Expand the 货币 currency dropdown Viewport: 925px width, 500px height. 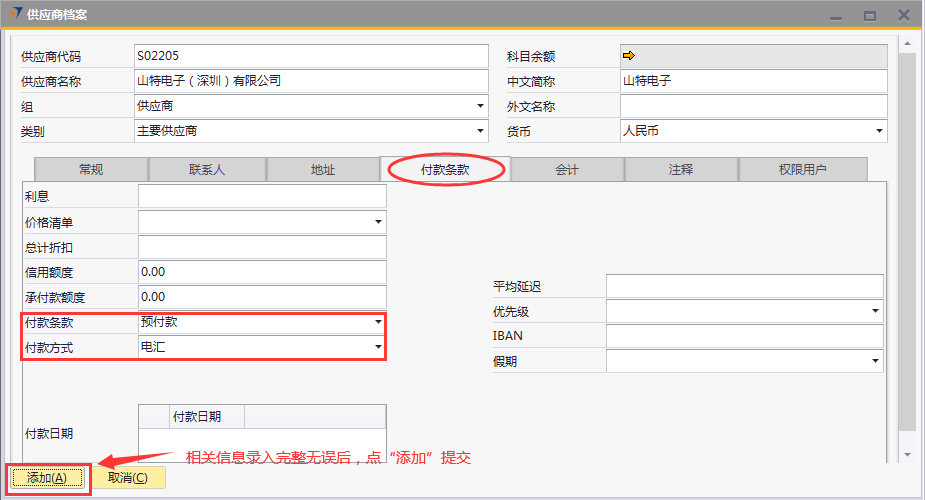pos(879,131)
